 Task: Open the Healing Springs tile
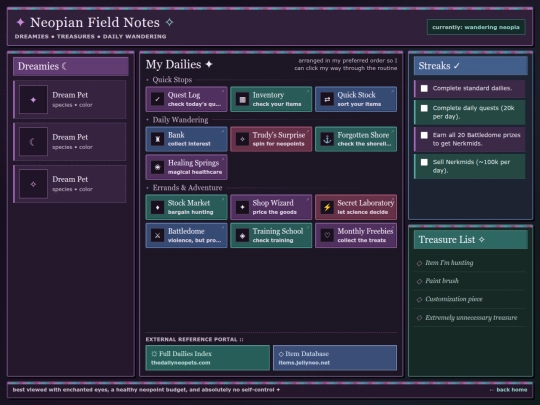pos(186,167)
